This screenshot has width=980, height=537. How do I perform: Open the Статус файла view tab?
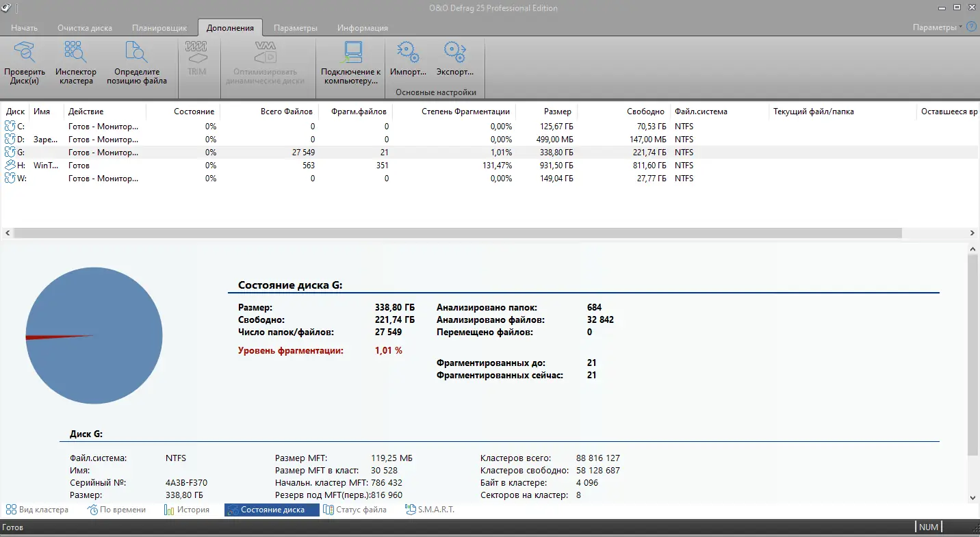pos(355,510)
